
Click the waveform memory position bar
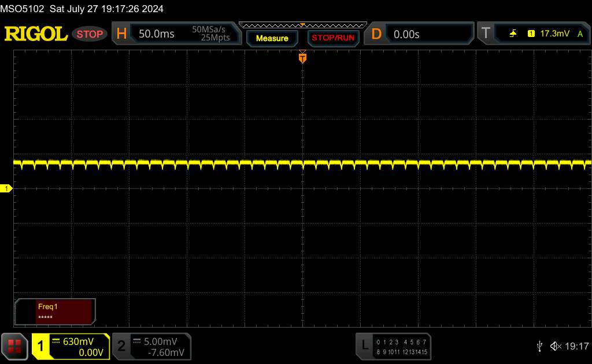(x=302, y=25)
